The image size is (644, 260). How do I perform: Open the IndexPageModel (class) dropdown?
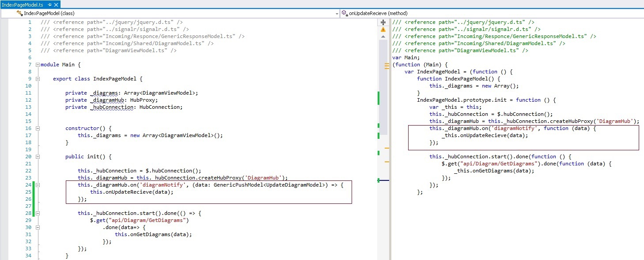pyautogui.click(x=337, y=14)
